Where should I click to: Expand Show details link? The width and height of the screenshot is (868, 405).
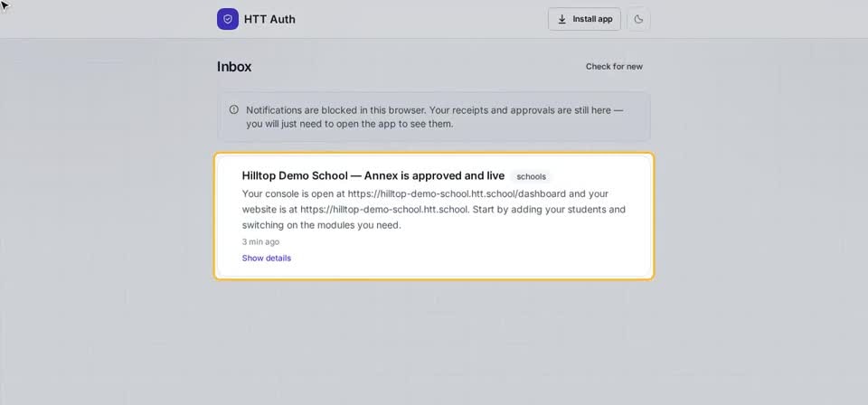pyautogui.click(x=266, y=258)
